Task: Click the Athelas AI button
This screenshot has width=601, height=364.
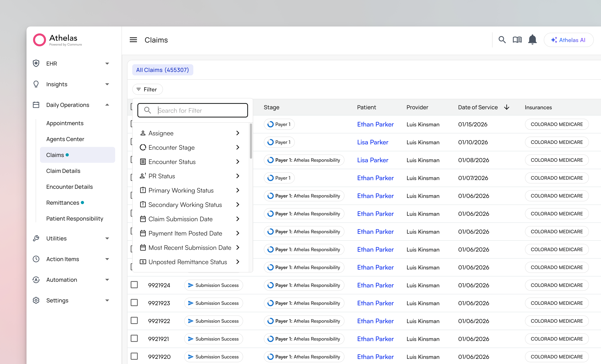Action: click(569, 40)
